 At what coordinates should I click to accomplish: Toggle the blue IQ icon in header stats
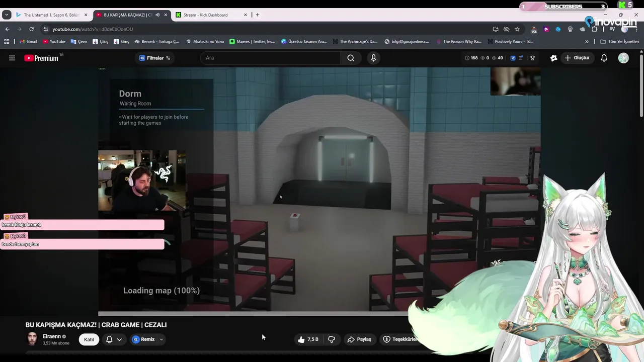(513, 58)
